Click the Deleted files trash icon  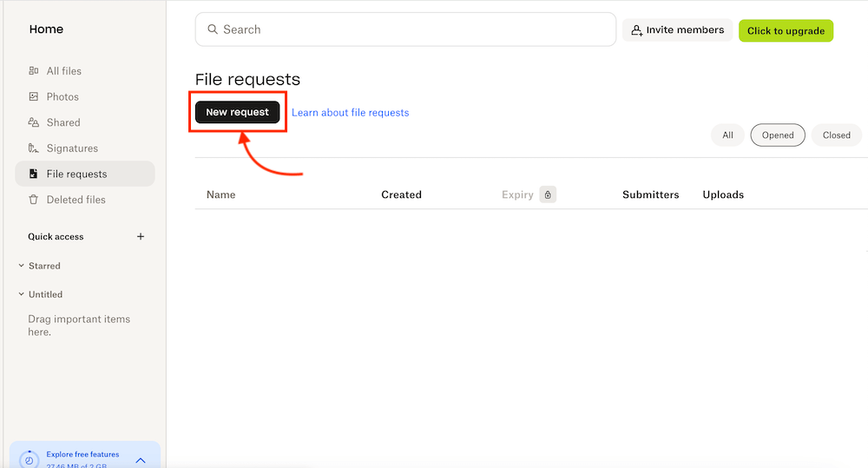[x=34, y=200]
